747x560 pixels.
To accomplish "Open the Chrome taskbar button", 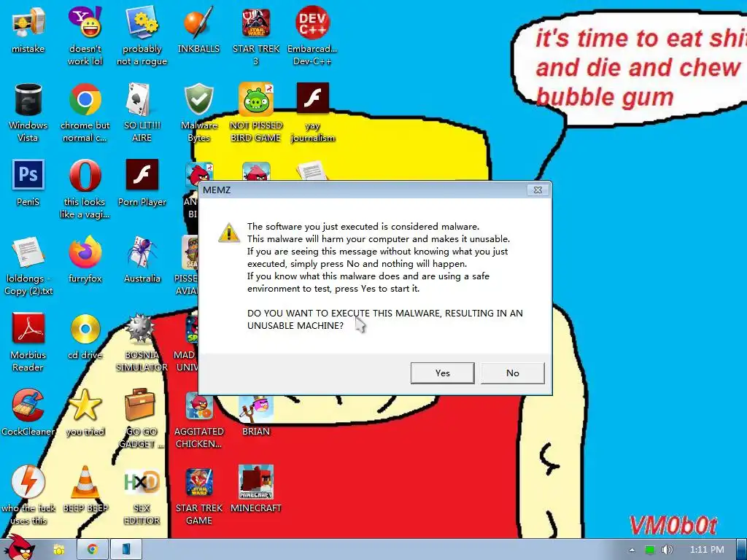I will tap(93, 550).
